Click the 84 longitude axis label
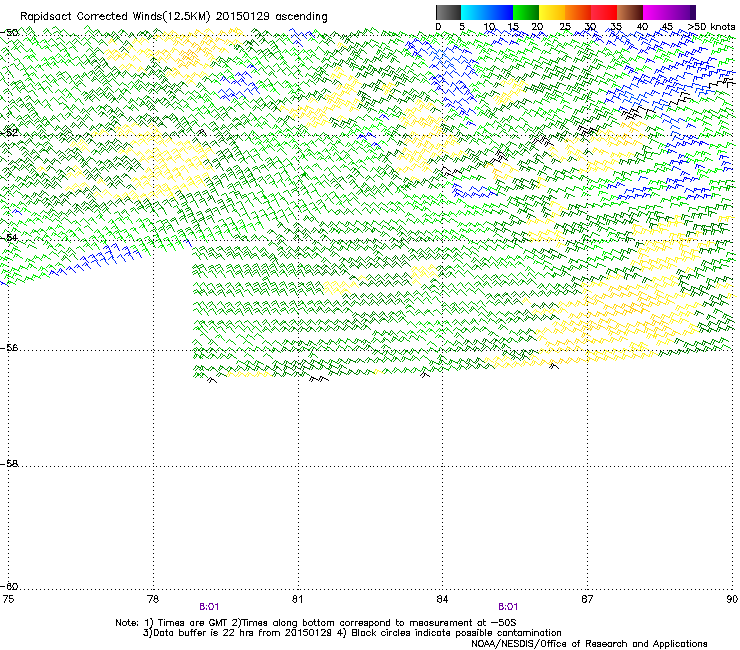 click(x=442, y=599)
